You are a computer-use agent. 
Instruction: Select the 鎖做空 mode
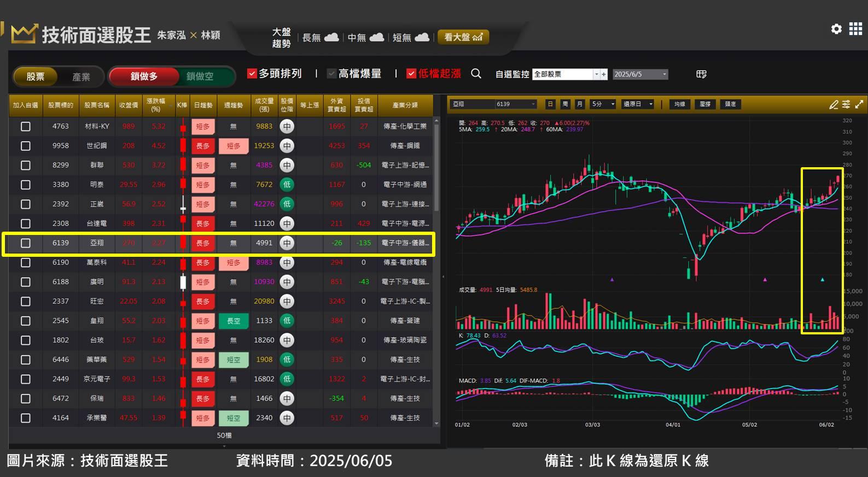[x=200, y=76]
